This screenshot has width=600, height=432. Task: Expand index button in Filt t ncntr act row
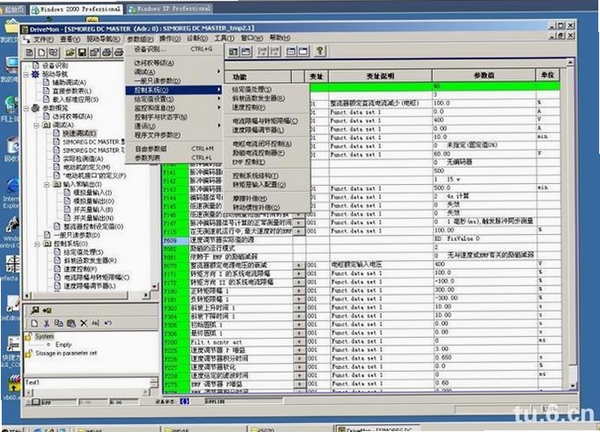[x=299, y=342]
